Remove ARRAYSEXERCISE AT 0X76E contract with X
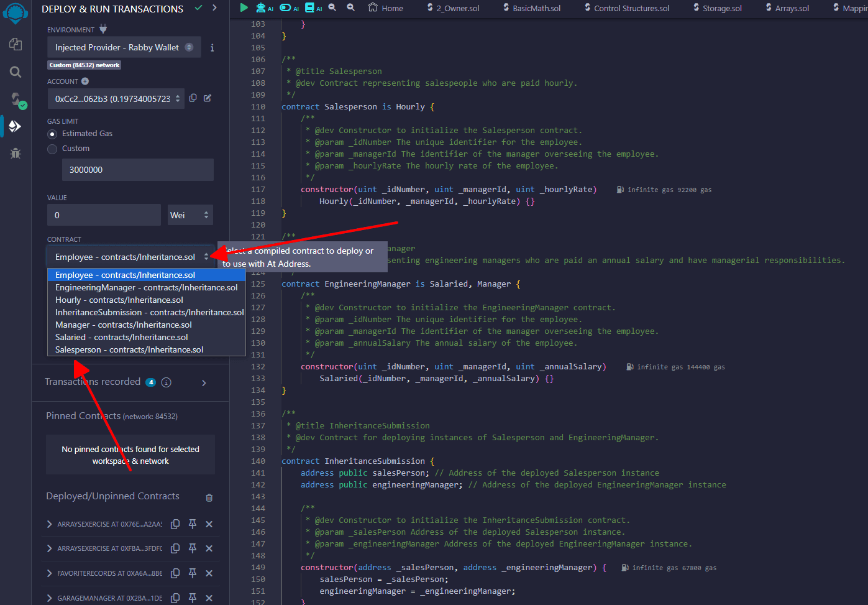This screenshot has width=868, height=605. pos(209,524)
